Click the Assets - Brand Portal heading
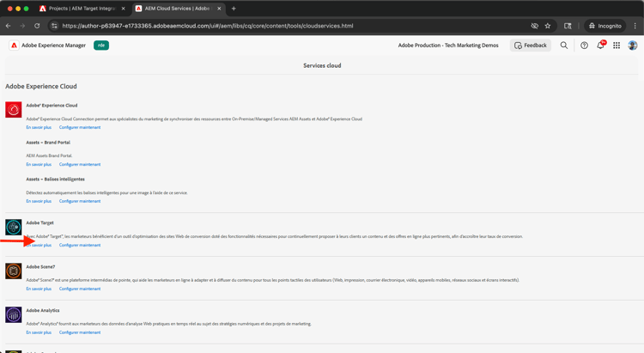 coord(48,143)
